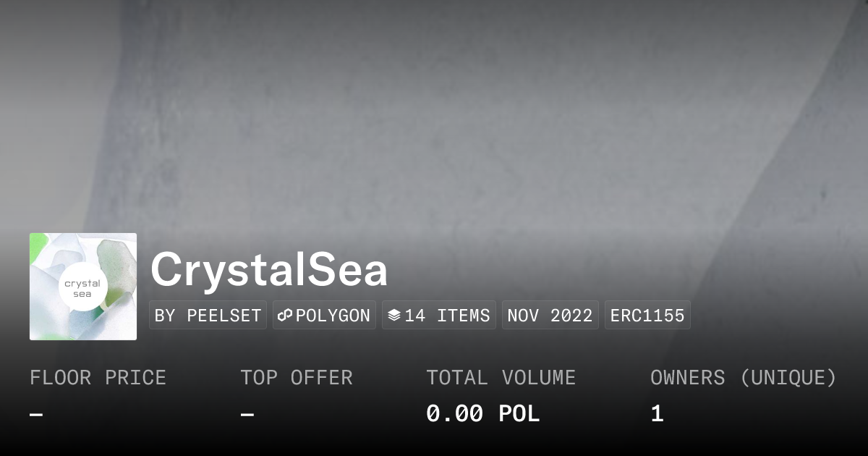Click the Polygon chain icon
868x456 pixels.
point(285,316)
